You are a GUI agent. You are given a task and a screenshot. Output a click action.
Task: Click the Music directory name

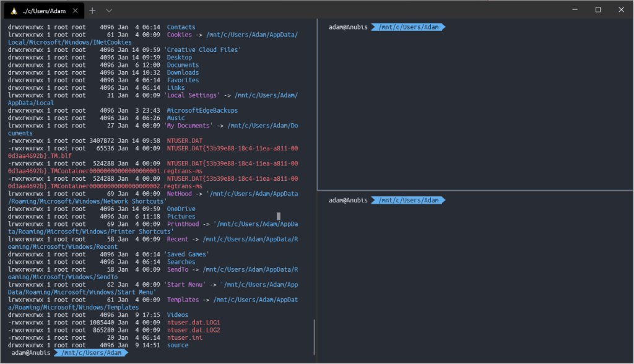tap(176, 118)
